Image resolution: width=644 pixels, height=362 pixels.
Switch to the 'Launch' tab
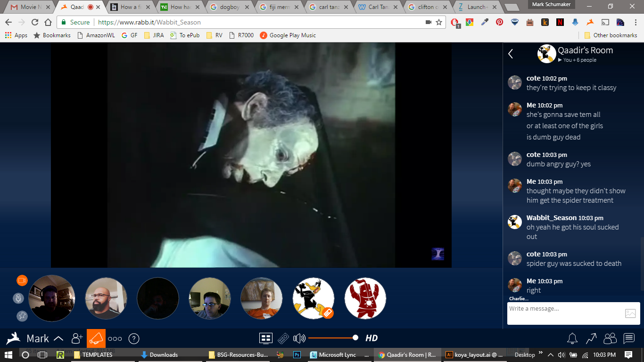tap(478, 7)
